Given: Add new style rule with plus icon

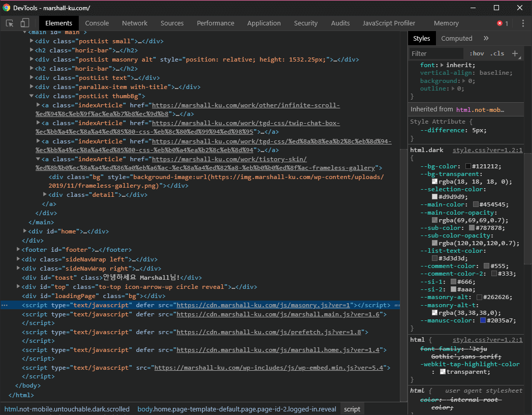Looking at the screenshot, I should (x=515, y=53).
